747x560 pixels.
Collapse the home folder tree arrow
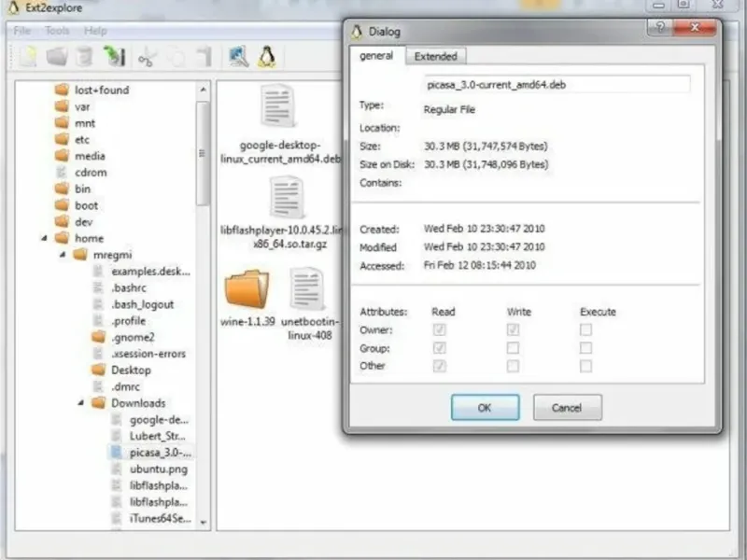pos(44,238)
